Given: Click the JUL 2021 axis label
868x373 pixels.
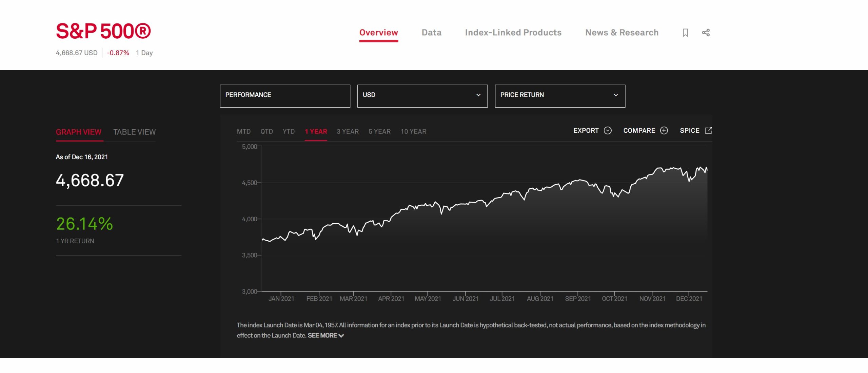Looking at the screenshot, I should tap(502, 299).
